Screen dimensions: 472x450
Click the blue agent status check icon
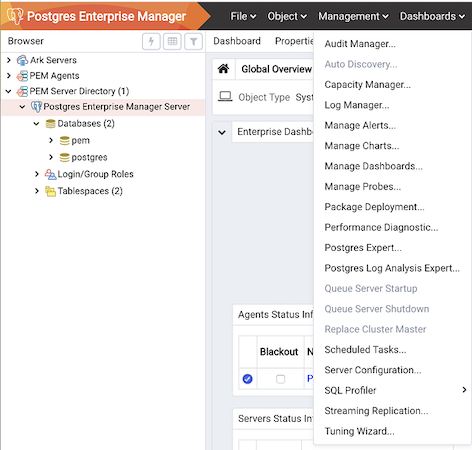[x=247, y=379]
